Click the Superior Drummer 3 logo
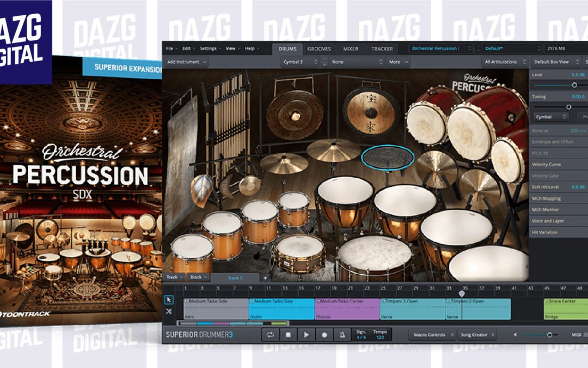Image resolution: width=588 pixels, height=368 pixels. (199, 335)
